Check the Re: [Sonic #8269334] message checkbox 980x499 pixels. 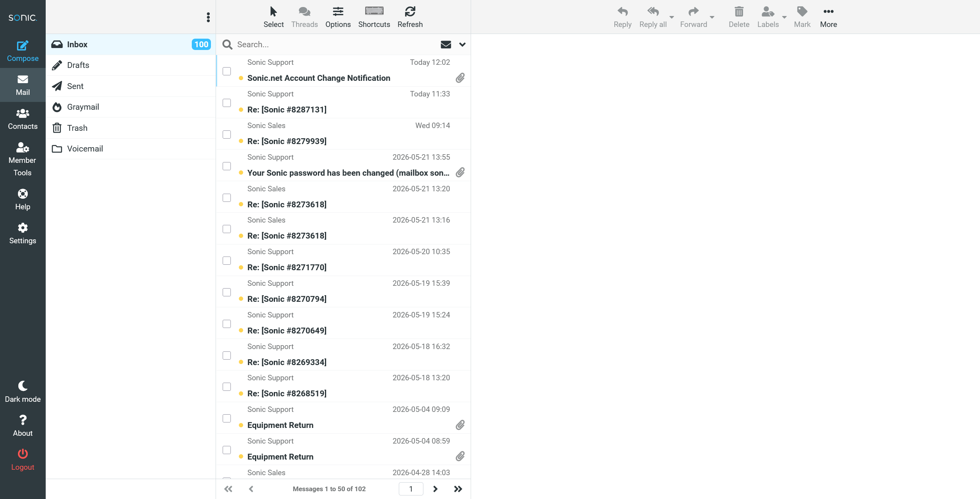pos(227,355)
